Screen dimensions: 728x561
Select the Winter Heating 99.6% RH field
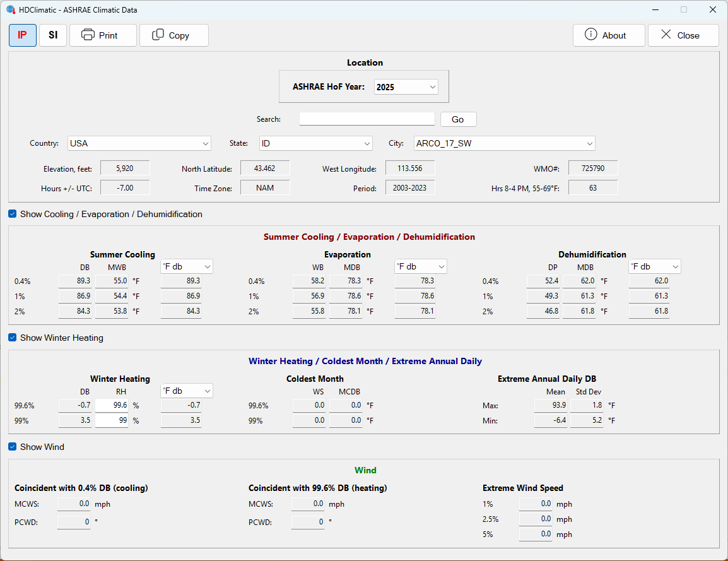pyautogui.click(x=112, y=405)
